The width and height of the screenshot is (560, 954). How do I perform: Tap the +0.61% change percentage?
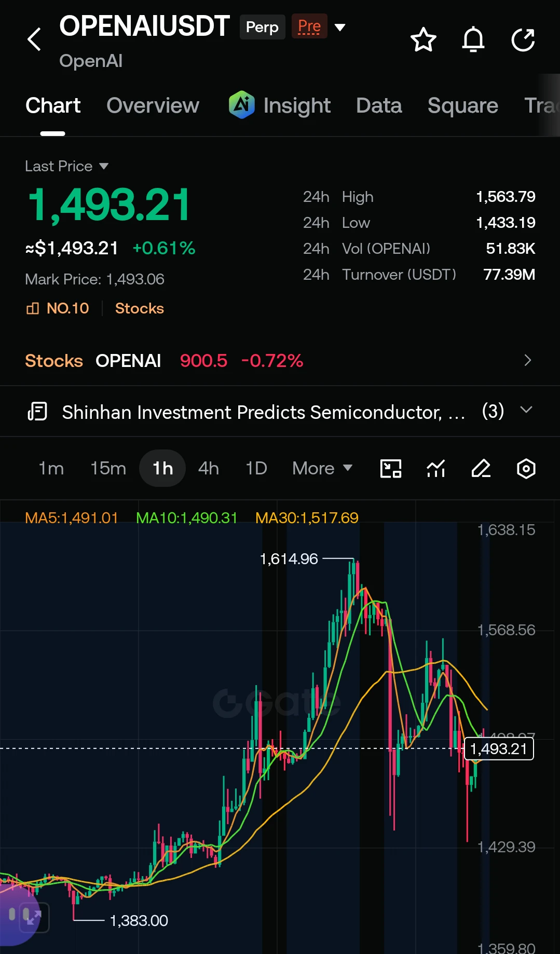coord(164,248)
